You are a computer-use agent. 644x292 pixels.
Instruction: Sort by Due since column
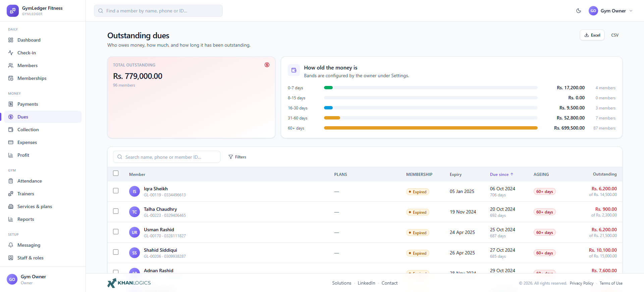[501, 175]
